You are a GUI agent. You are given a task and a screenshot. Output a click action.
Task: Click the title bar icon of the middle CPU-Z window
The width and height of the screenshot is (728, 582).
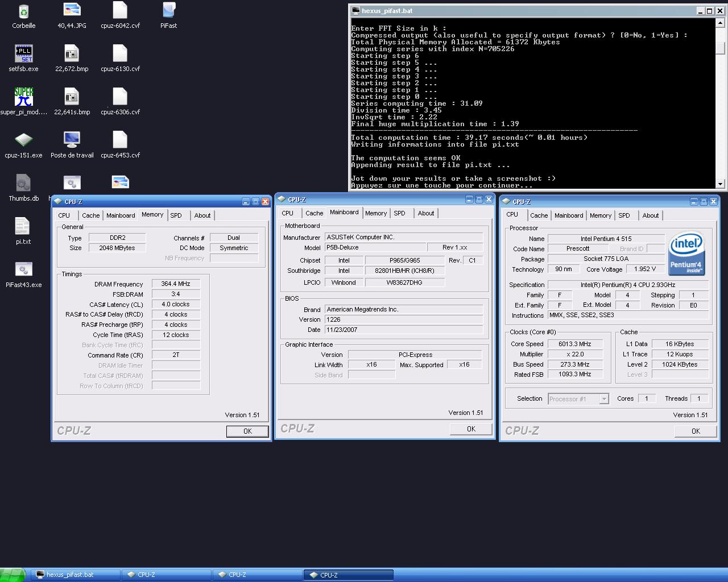282,199
